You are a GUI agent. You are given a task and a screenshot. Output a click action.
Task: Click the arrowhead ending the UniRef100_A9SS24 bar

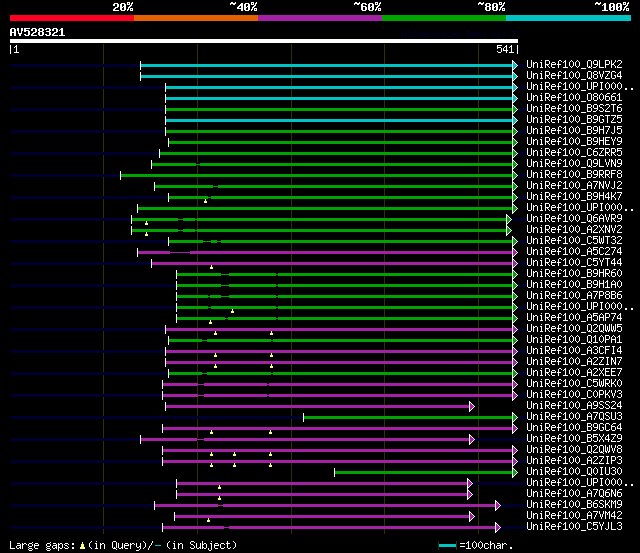coord(472,406)
